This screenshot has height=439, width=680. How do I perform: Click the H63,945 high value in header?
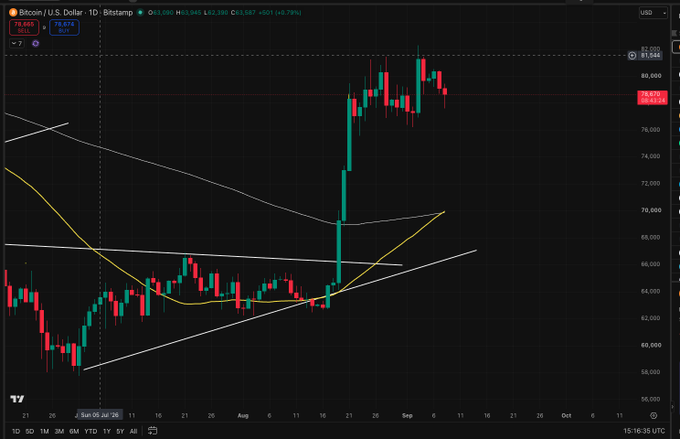coord(189,13)
